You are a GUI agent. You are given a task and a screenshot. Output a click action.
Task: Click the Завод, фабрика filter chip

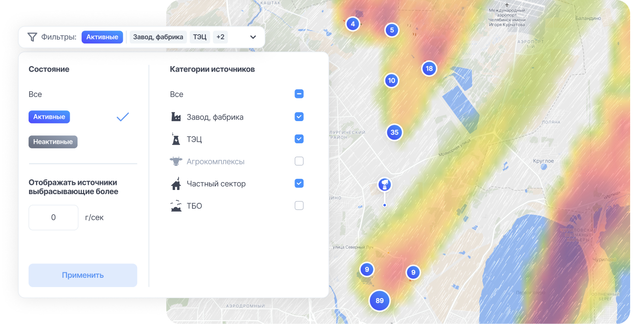158,37
